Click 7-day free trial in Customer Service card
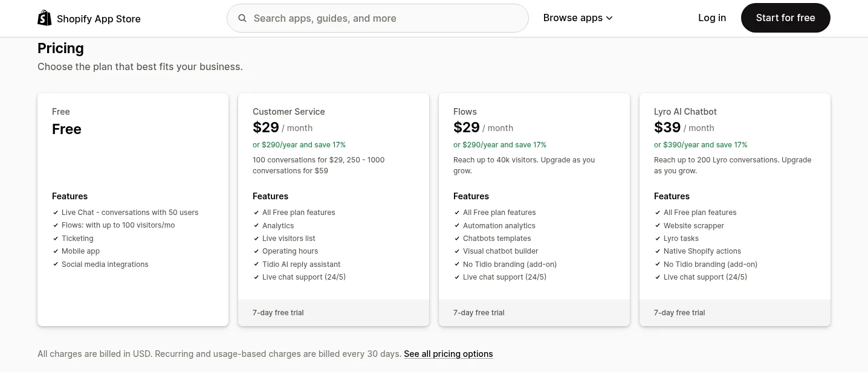Viewport: 868px width, 372px height. click(x=278, y=313)
